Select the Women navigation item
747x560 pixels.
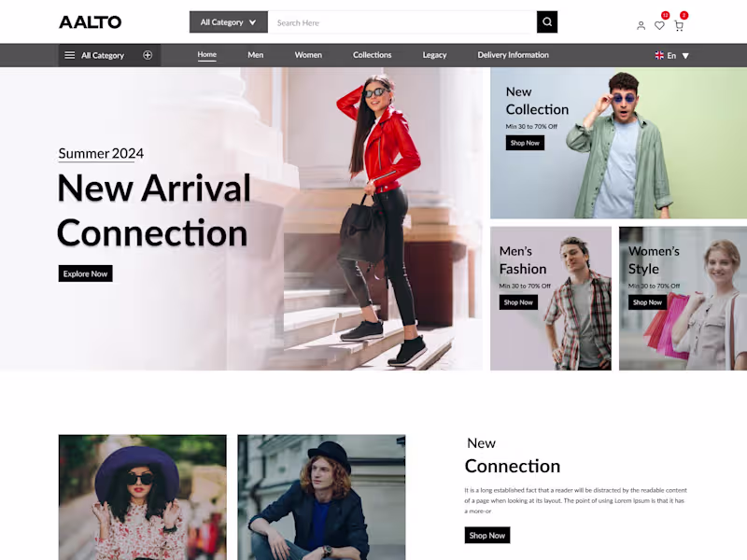(x=308, y=55)
